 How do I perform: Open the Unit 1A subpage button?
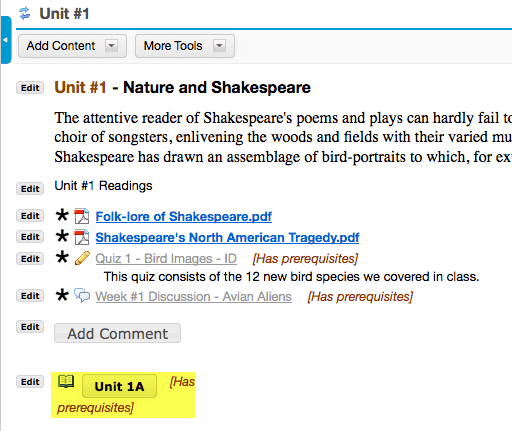pyautogui.click(x=119, y=386)
